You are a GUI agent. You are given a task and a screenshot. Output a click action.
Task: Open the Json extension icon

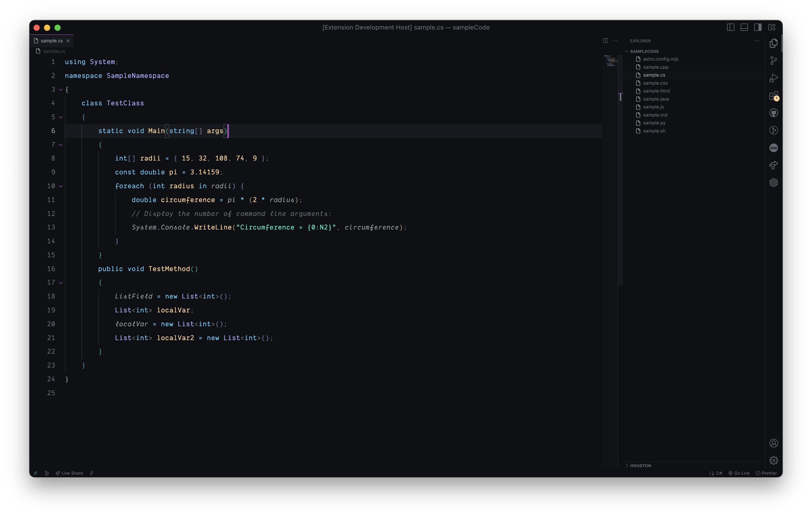pyautogui.click(x=774, y=148)
